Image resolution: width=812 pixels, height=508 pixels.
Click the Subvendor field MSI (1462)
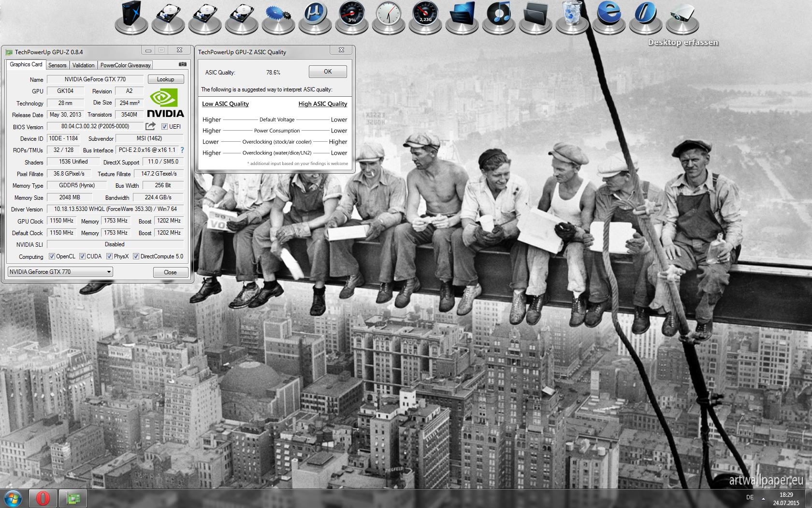149,138
